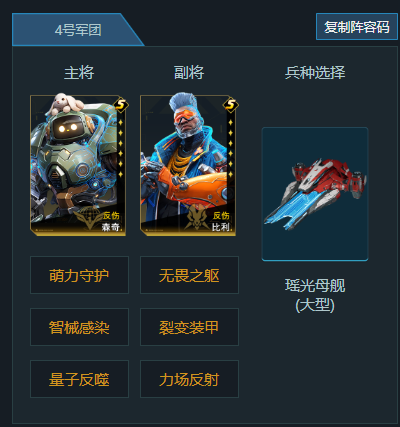Open the 萌力守护 skill

point(79,275)
